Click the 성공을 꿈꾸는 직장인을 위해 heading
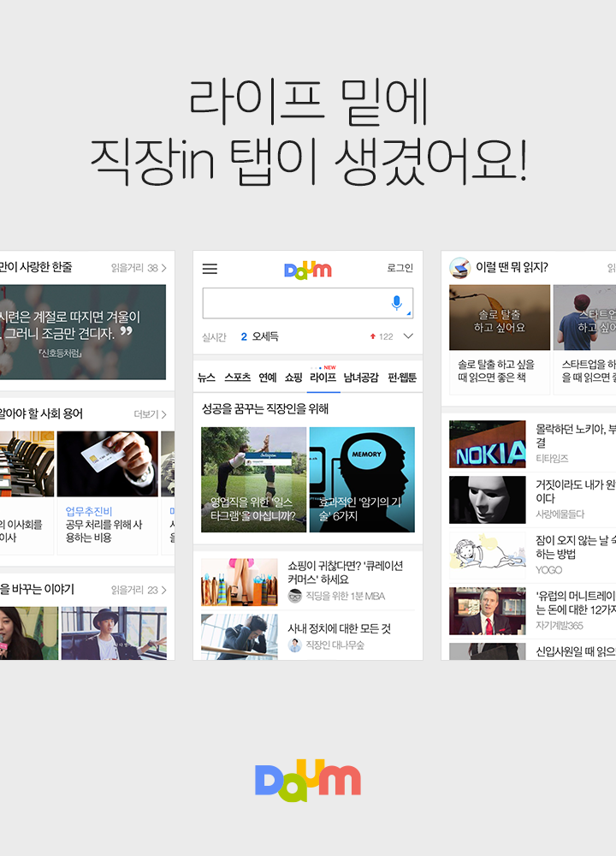 coord(265,409)
